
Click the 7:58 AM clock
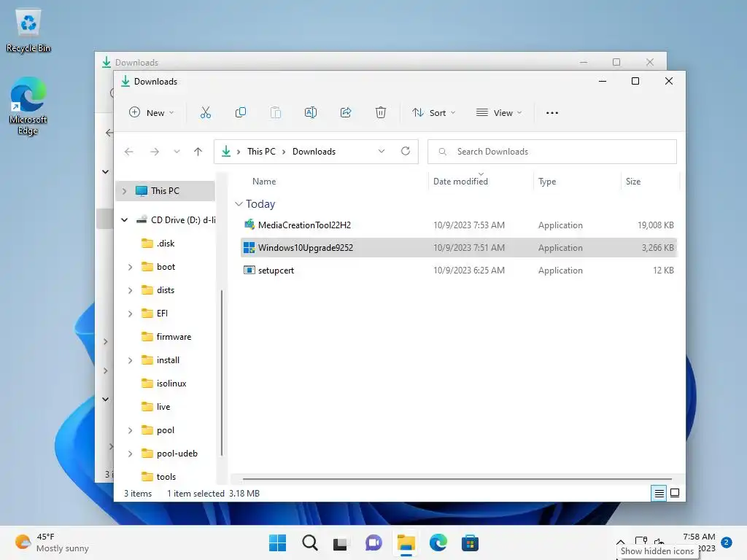[x=699, y=537]
